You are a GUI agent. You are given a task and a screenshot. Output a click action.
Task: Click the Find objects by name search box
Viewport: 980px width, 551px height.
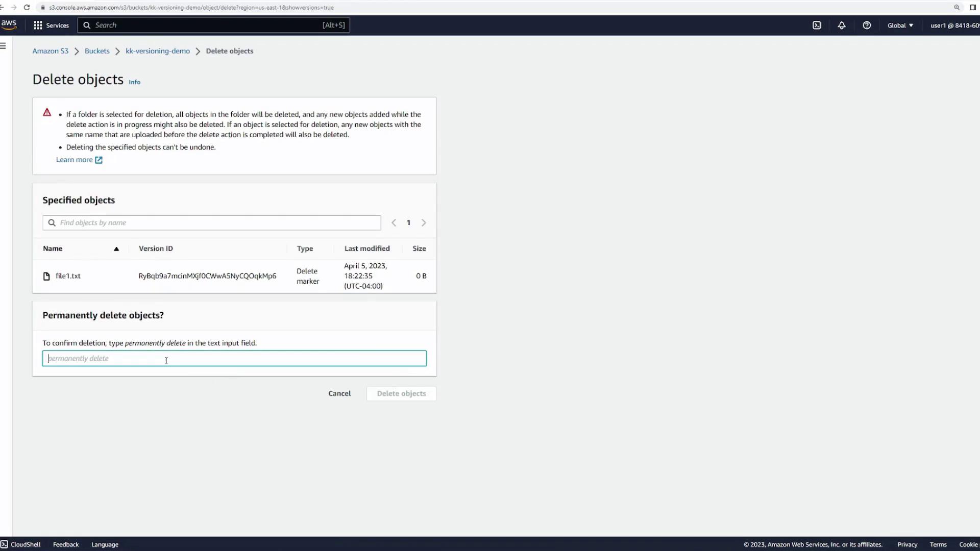(x=212, y=223)
